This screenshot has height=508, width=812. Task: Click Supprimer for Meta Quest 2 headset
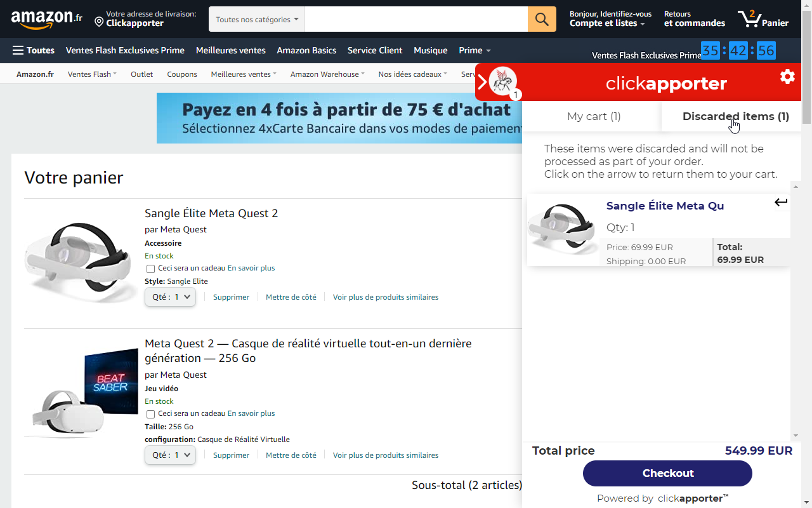pos(232,455)
